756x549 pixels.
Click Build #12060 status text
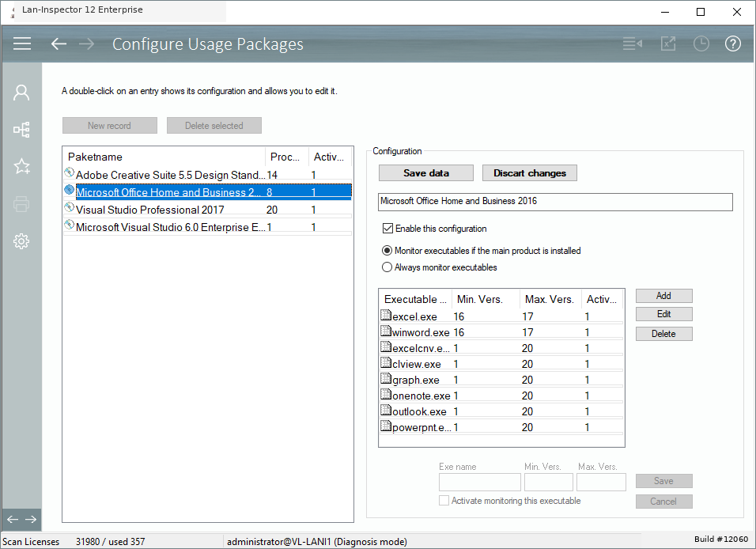coord(720,539)
